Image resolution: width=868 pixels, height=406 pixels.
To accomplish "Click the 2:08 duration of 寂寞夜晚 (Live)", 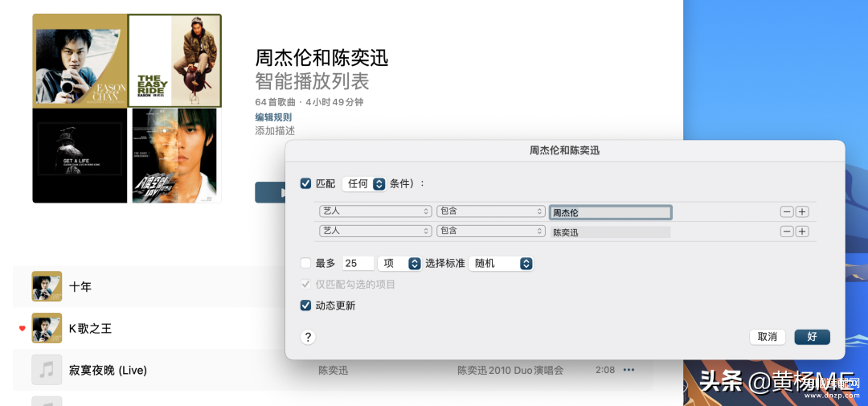I will 605,370.
